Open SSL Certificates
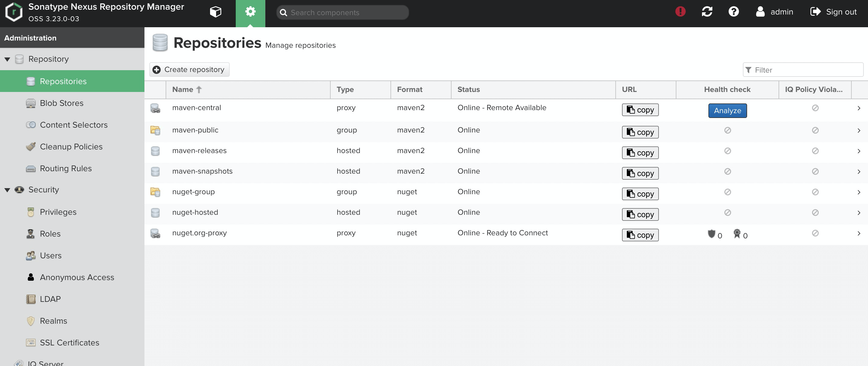This screenshot has width=868, height=366. click(72, 342)
